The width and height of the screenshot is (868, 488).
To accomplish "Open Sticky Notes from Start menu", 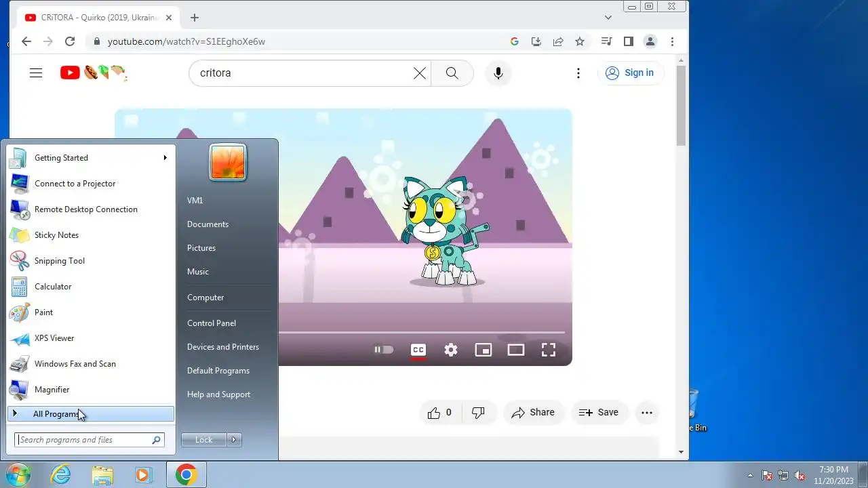I will [x=91, y=235].
